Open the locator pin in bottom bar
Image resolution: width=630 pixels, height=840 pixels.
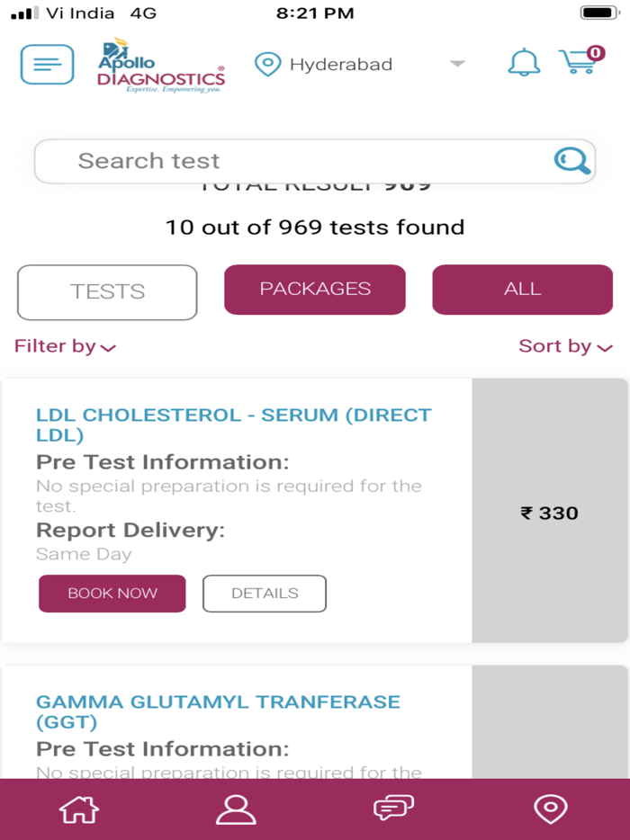tap(551, 808)
